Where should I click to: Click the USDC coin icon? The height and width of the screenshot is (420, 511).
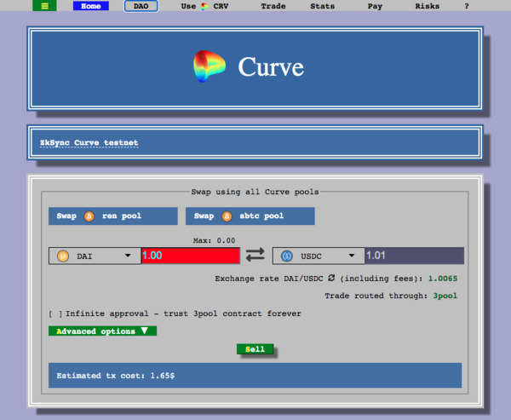tap(287, 256)
